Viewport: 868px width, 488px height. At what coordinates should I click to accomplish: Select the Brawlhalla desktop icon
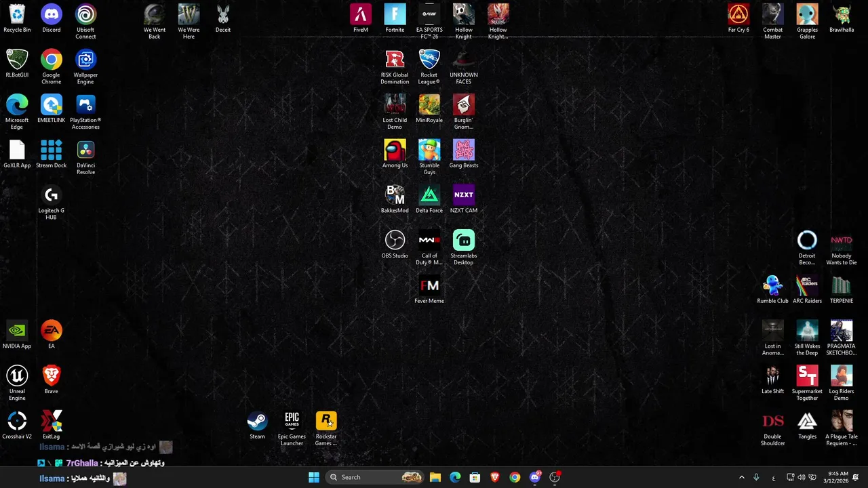coord(842,18)
